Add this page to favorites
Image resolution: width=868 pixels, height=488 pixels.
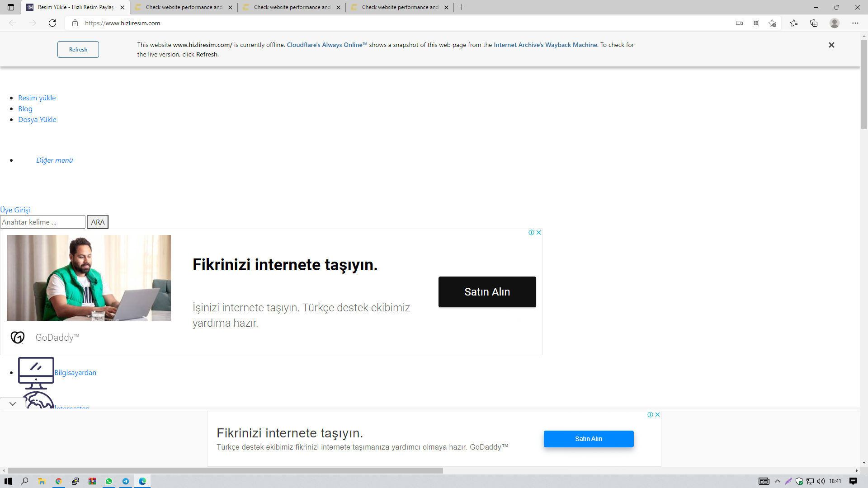pos(772,23)
